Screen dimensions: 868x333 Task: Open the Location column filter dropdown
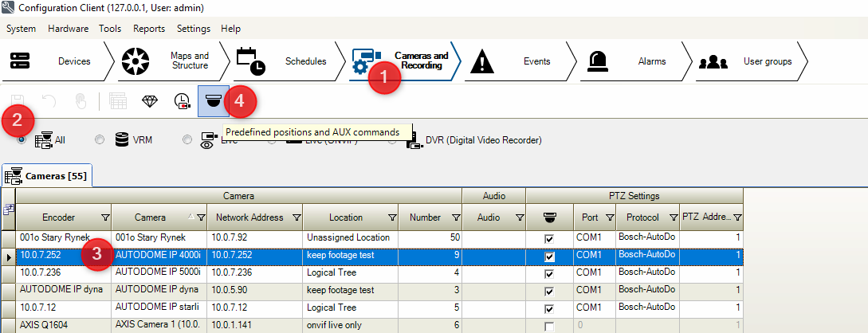pyautogui.click(x=391, y=217)
